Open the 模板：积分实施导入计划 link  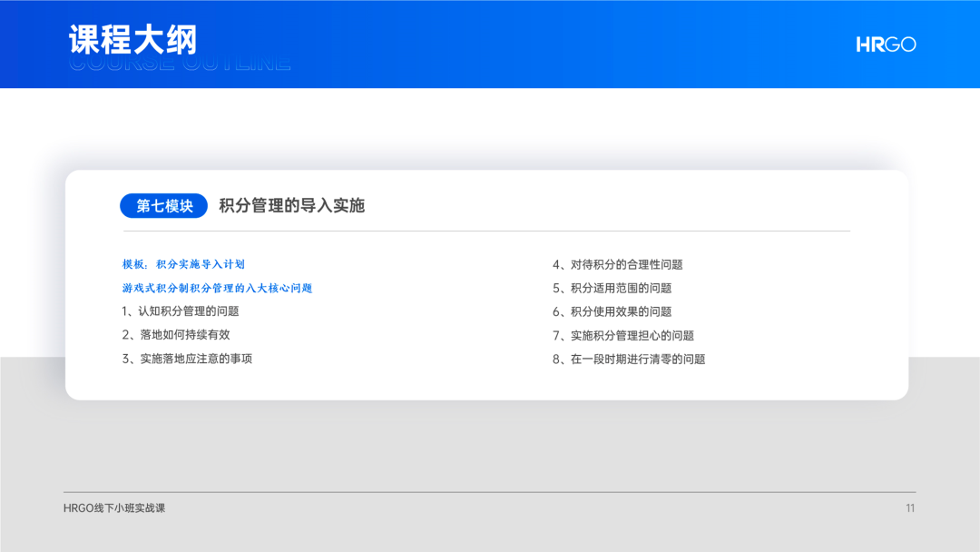click(183, 264)
